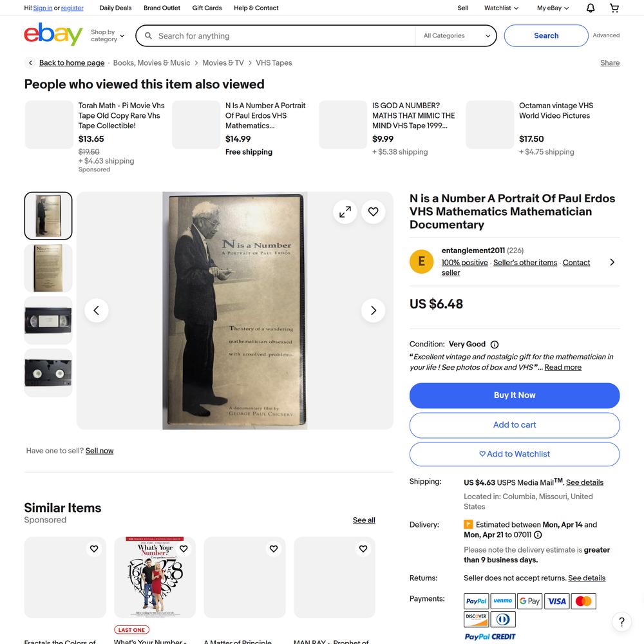Expand the Shop by category menu
The width and height of the screenshot is (644, 644).
(107, 35)
